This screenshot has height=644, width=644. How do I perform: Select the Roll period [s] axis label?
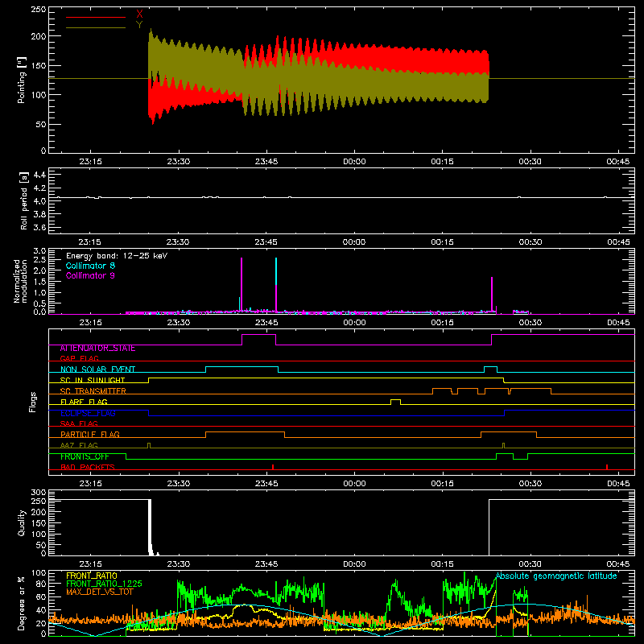point(24,200)
